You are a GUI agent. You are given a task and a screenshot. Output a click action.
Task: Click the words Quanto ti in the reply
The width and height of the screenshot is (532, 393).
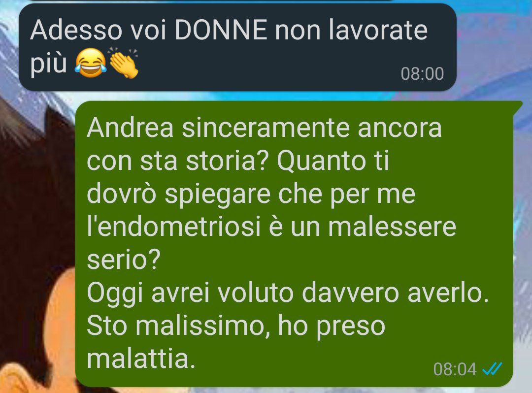[x=333, y=161]
